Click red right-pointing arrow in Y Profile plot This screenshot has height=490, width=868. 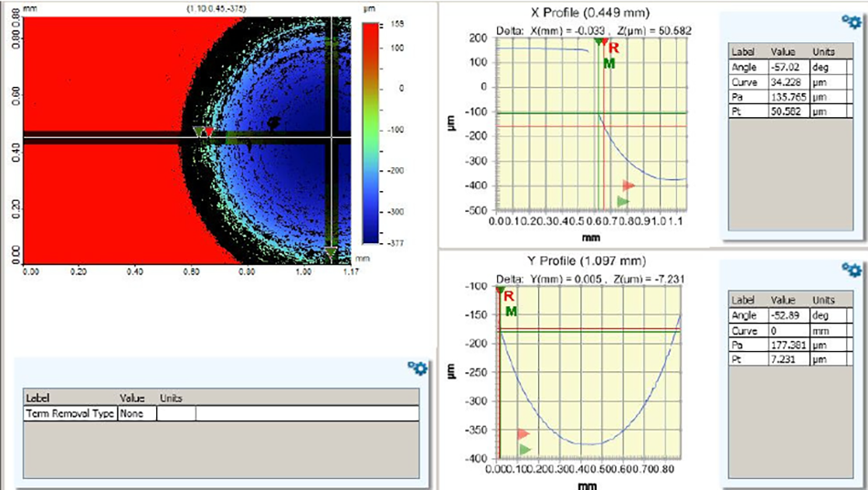(524, 434)
